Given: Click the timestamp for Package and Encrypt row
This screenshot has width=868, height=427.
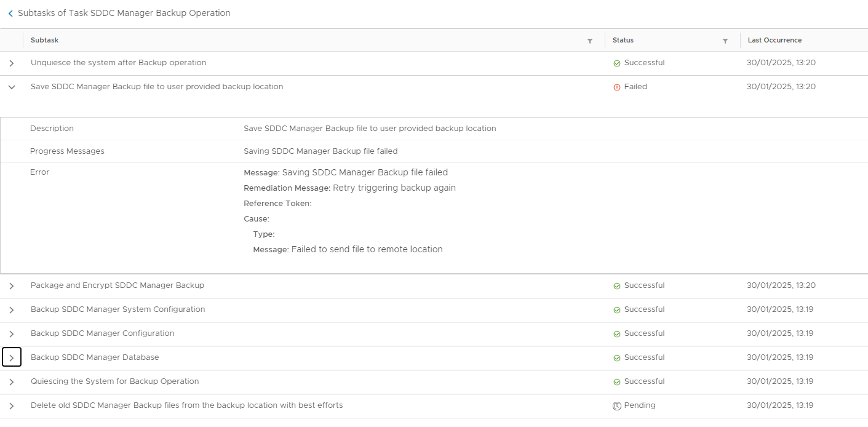Looking at the screenshot, I should [x=781, y=285].
